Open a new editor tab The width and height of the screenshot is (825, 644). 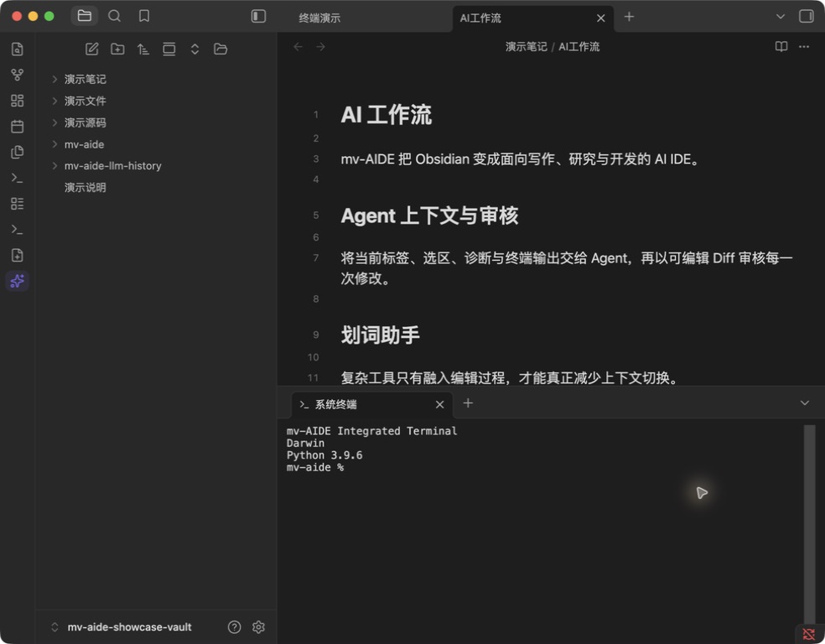[x=629, y=17]
